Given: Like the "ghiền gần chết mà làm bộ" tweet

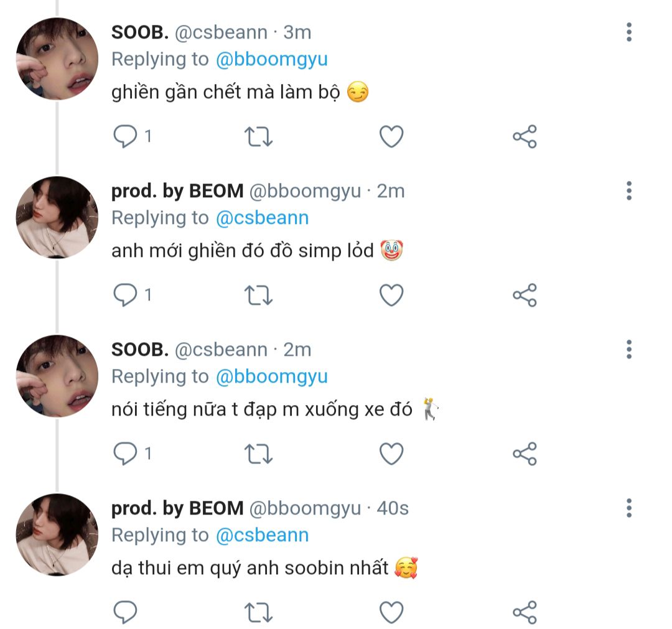Looking at the screenshot, I should (x=391, y=136).
